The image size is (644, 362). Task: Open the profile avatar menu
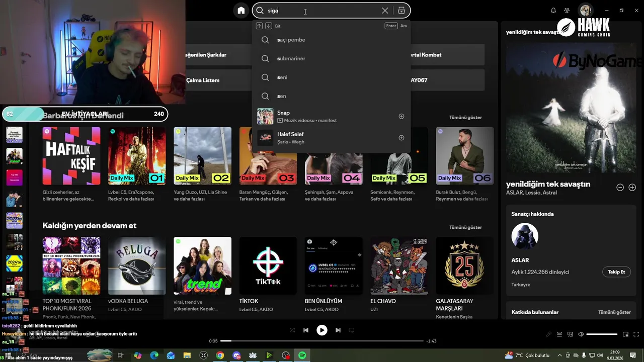(x=585, y=11)
